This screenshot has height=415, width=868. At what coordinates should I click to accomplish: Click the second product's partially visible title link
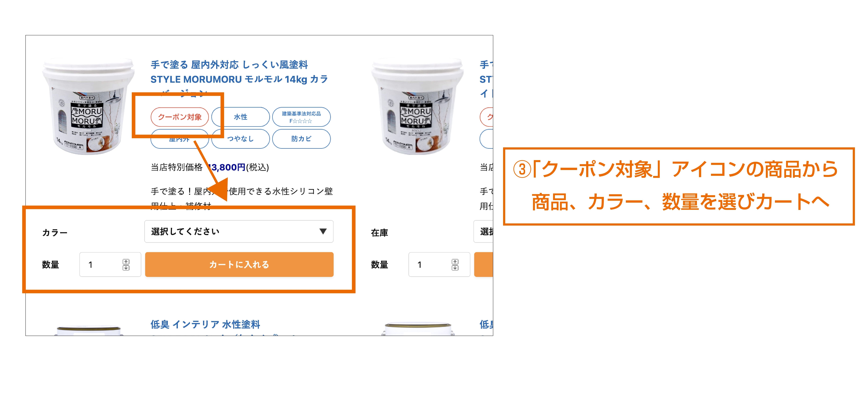486,79
